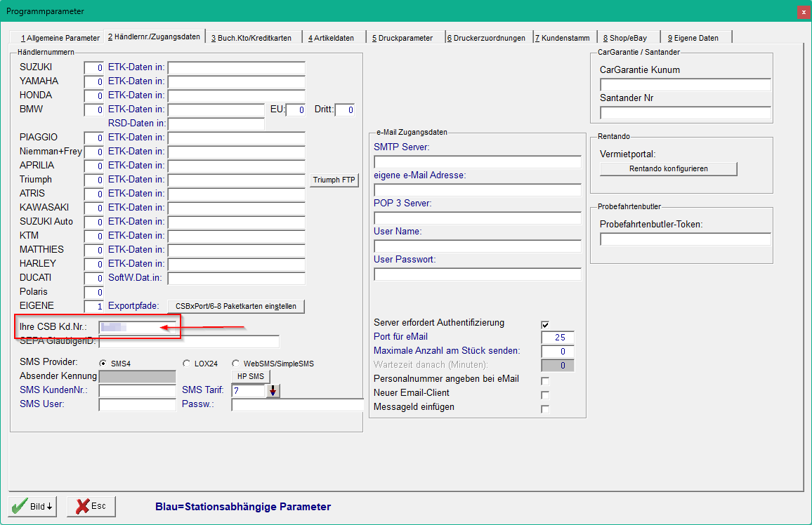The width and height of the screenshot is (812, 525).
Task: Select the LOX24 provider radio button
Action: tap(186, 364)
